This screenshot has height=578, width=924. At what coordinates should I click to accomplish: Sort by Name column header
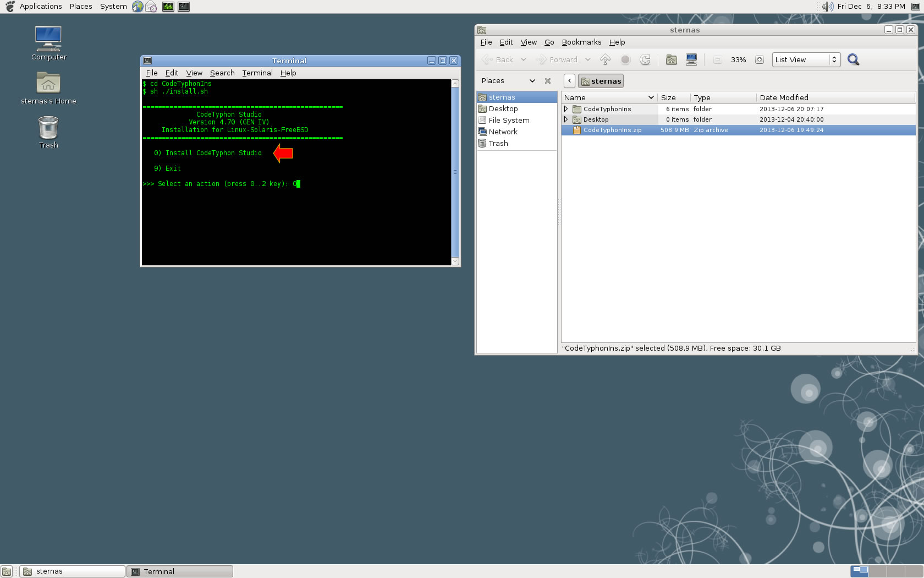point(609,97)
